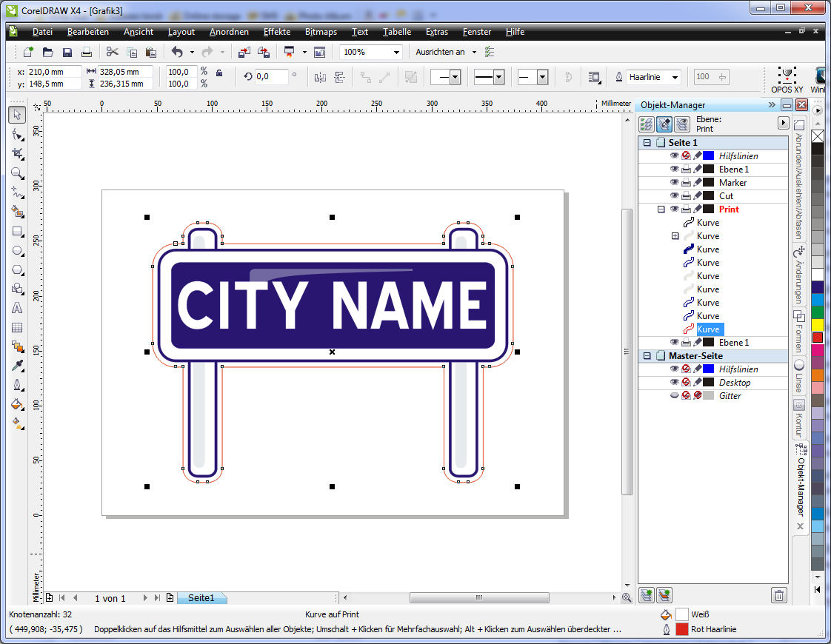The height and width of the screenshot is (644, 831).
Task: Click the Save icon in toolbar
Action: click(67, 53)
